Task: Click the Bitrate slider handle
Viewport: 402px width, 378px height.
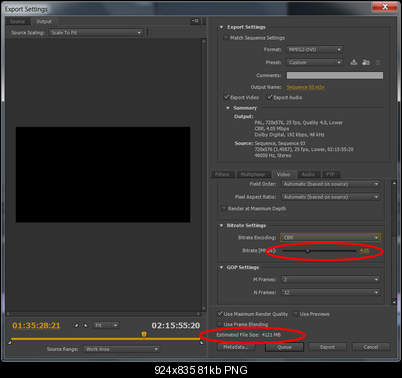Action: click(x=307, y=251)
